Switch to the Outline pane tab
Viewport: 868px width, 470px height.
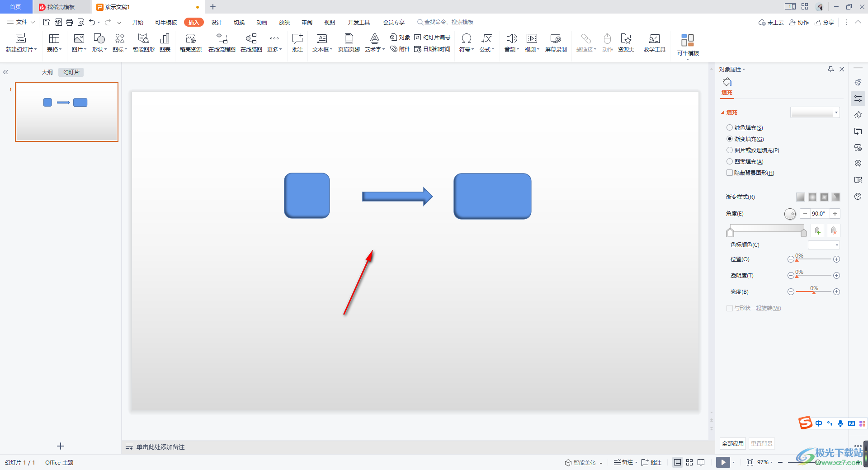47,72
